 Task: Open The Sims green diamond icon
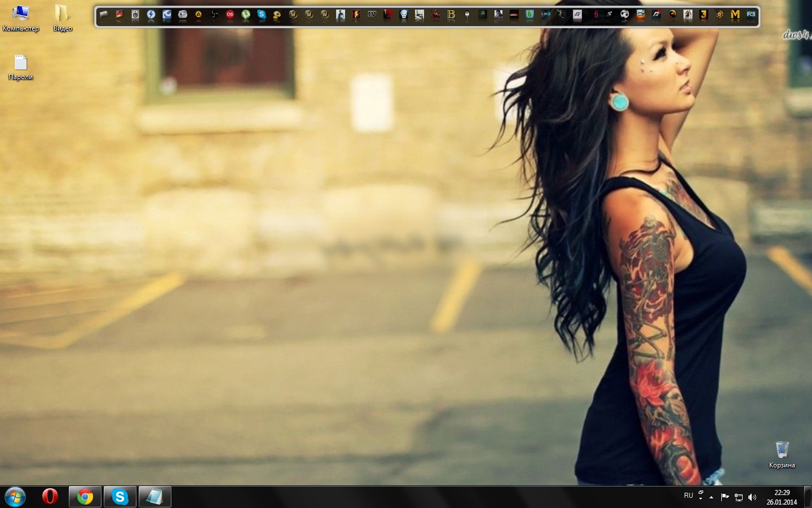pos(530,15)
